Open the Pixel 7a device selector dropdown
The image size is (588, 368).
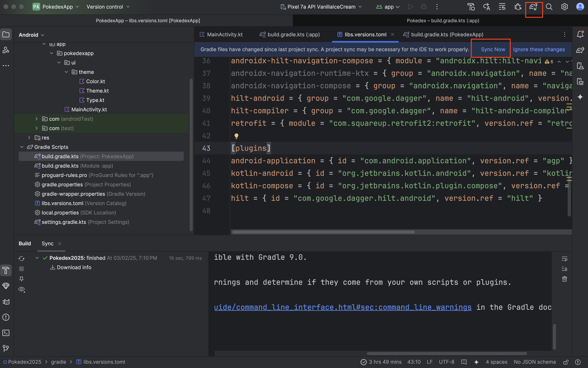pyautogui.click(x=321, y=7)
